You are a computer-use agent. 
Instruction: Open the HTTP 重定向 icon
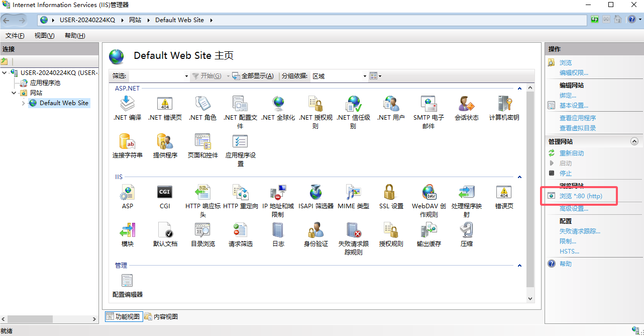click(240, 193)
